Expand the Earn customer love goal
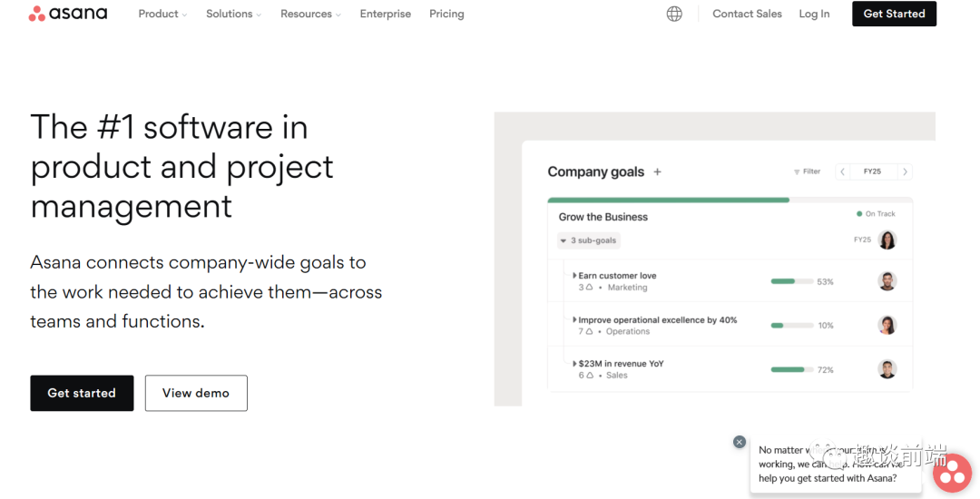The image size is (980, 499). pos(574,276)
